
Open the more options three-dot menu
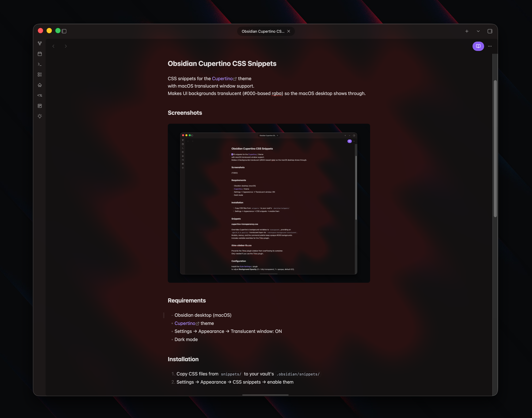(x=490, y=46)
